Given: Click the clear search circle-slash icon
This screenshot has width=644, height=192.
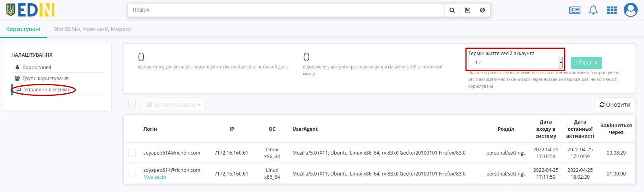Looking at the screenshot, I should (482, 10).
